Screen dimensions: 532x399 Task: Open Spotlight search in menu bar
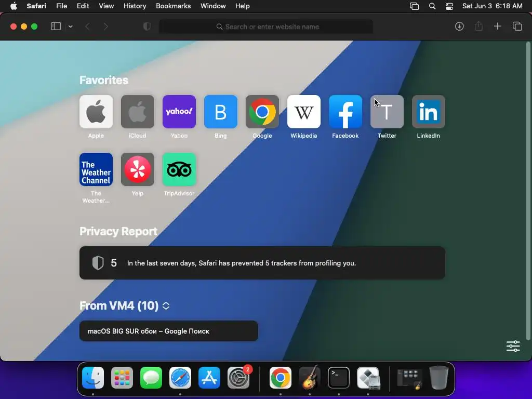[432, 6]
